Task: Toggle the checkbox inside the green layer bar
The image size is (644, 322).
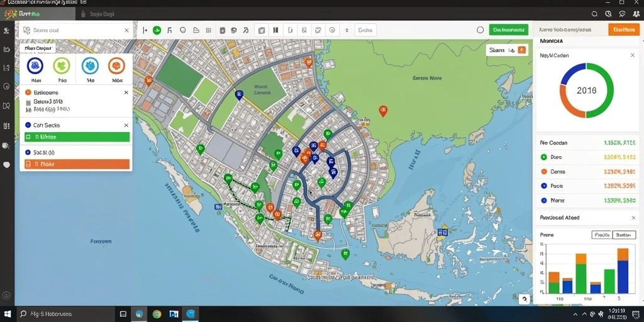Action: 28,137
